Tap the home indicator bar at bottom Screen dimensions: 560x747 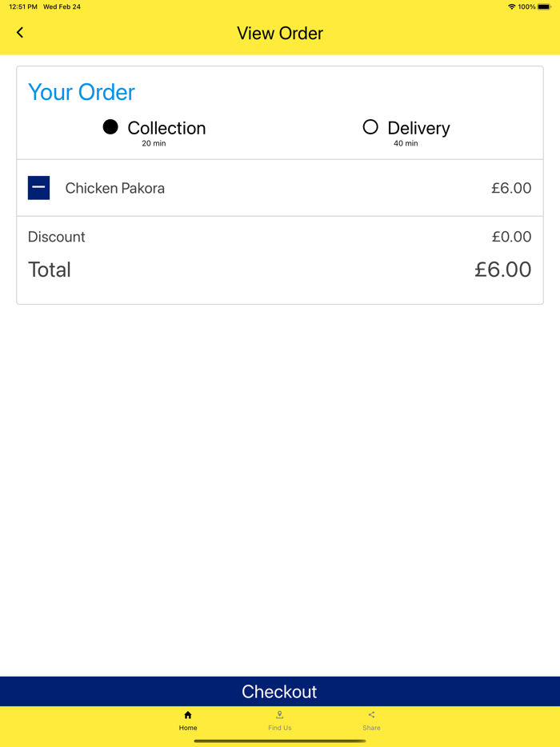pos(280,741)
